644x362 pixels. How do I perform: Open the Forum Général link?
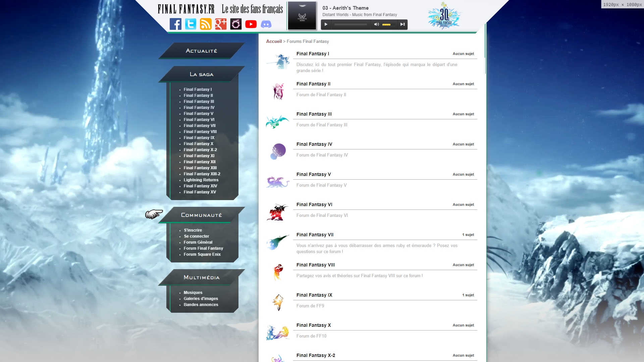[198, 242]
